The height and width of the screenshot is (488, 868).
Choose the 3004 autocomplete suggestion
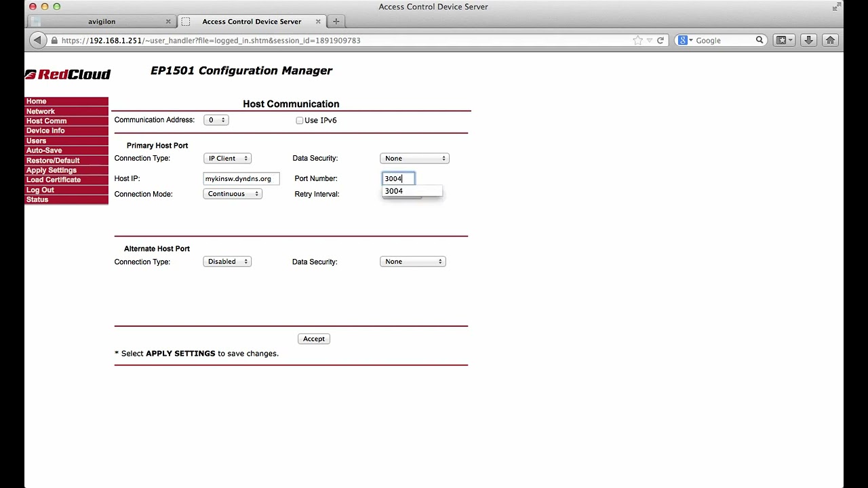tap(412, 191)
